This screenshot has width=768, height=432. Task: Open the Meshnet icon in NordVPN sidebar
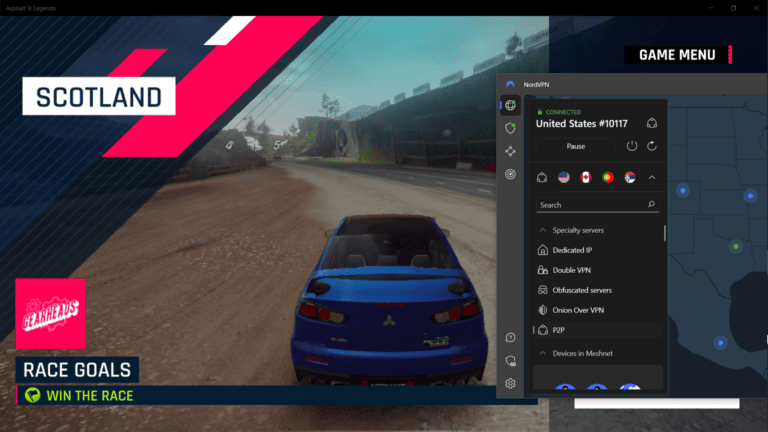(x=510, y=151)
